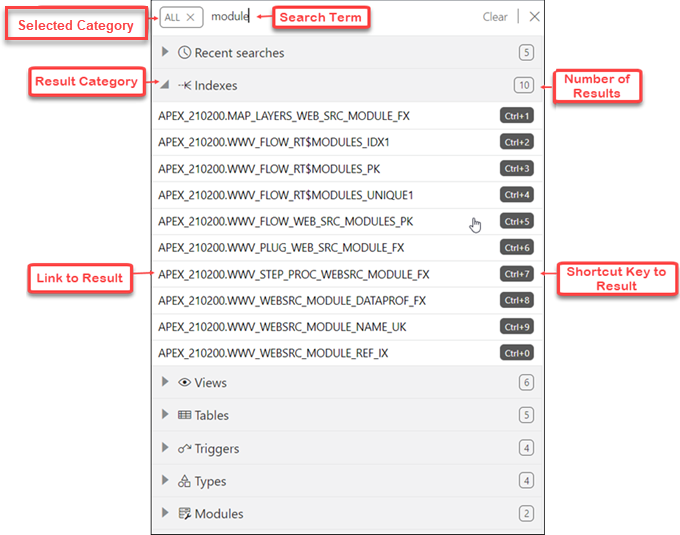Click the Types count badge 4

tap(526, 480)
